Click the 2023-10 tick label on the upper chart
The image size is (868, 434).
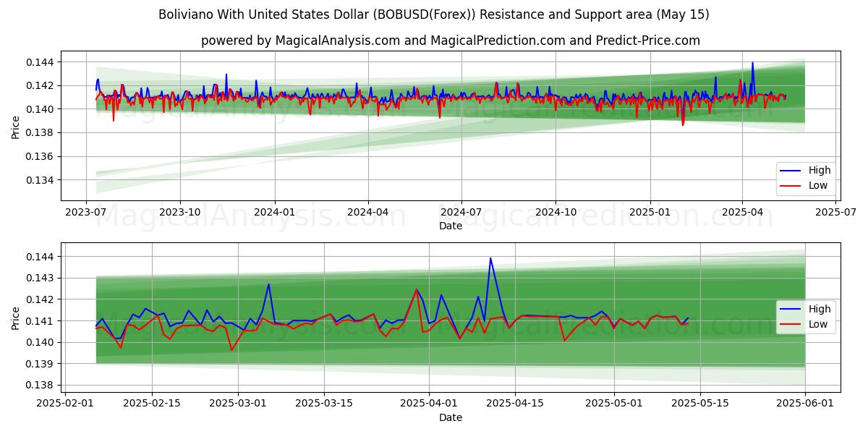point(180,213)
